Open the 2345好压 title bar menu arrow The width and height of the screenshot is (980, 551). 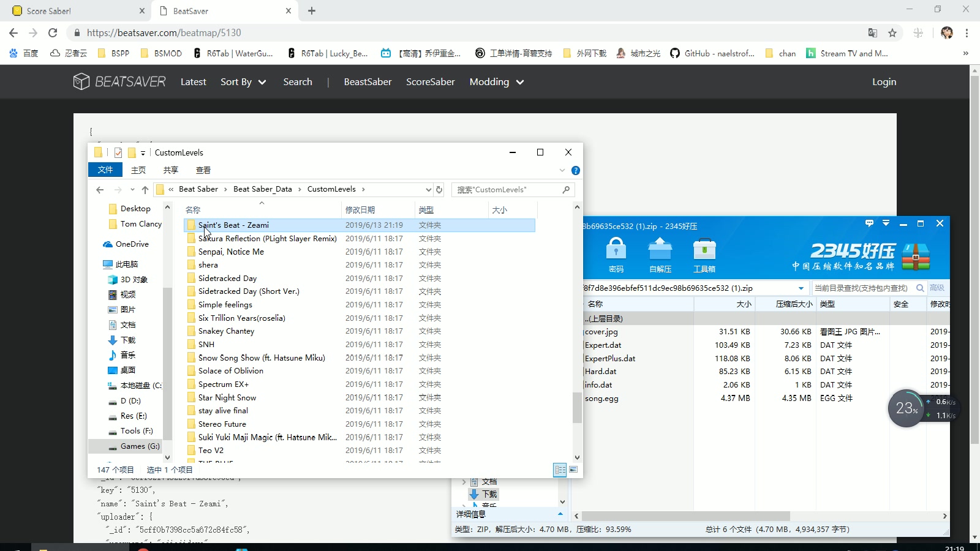886,223
